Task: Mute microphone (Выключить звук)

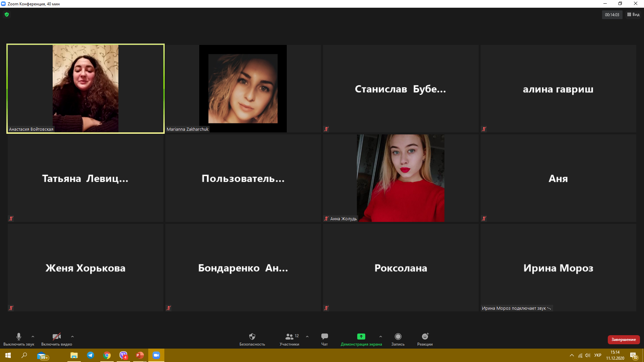Action: point(19,339)
